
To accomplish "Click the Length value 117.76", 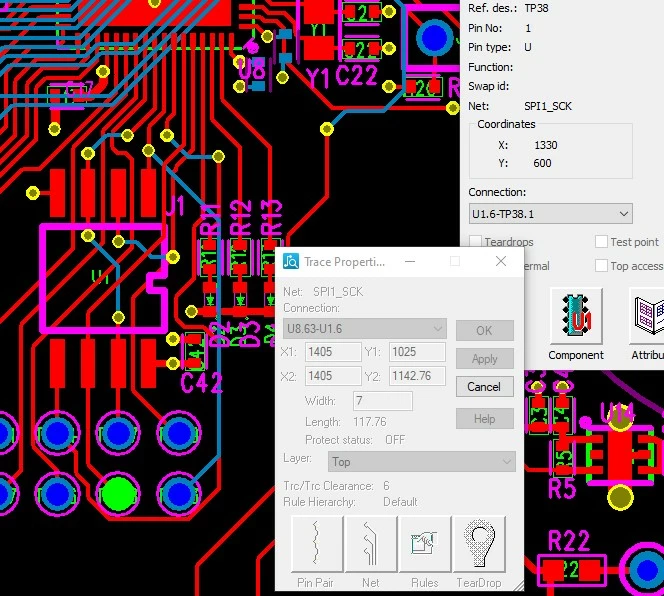I will pyautogui.click(x=370, y=422).
